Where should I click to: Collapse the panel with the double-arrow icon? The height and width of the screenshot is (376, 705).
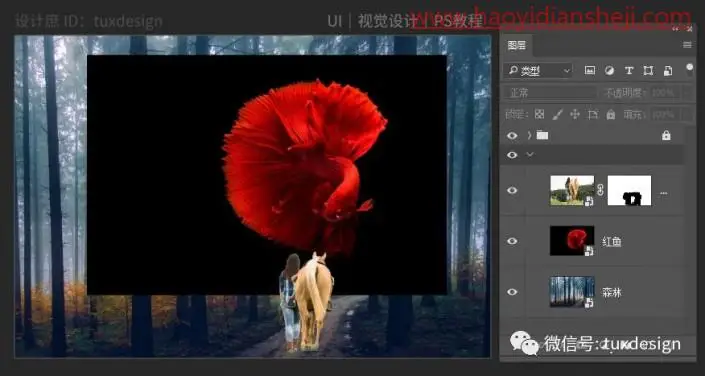click(x=675, y=29)
